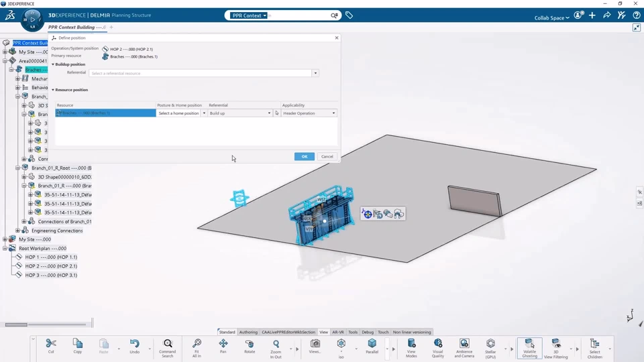Viewport: 644px width, 362px height.
Task: Close the Define position dialog
Action: [x=337, y=38]
